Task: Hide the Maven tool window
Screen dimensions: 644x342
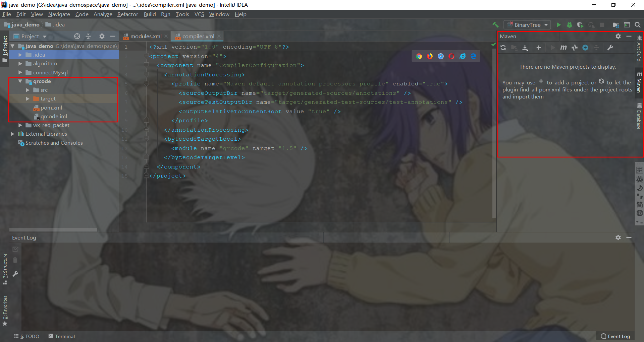Action: pos(629,36)
